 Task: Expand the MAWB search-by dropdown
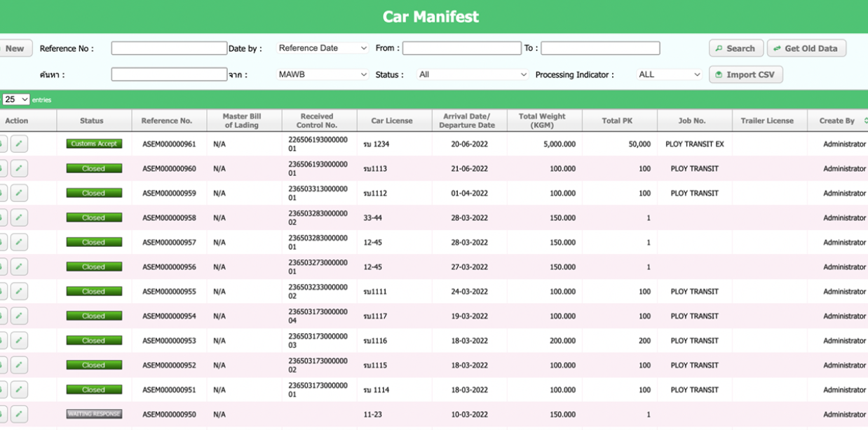323,74
